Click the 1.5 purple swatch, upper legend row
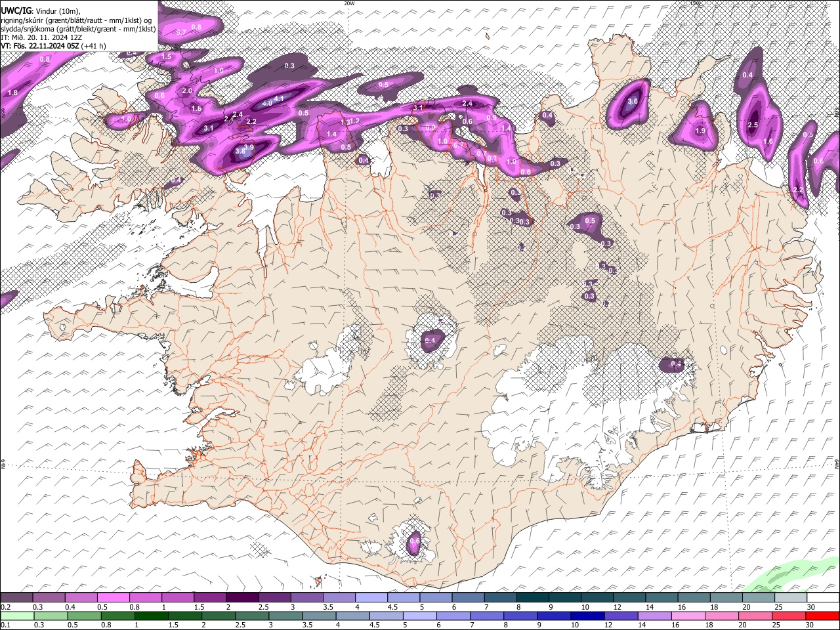The image size is (840, 630). (210, 597)
